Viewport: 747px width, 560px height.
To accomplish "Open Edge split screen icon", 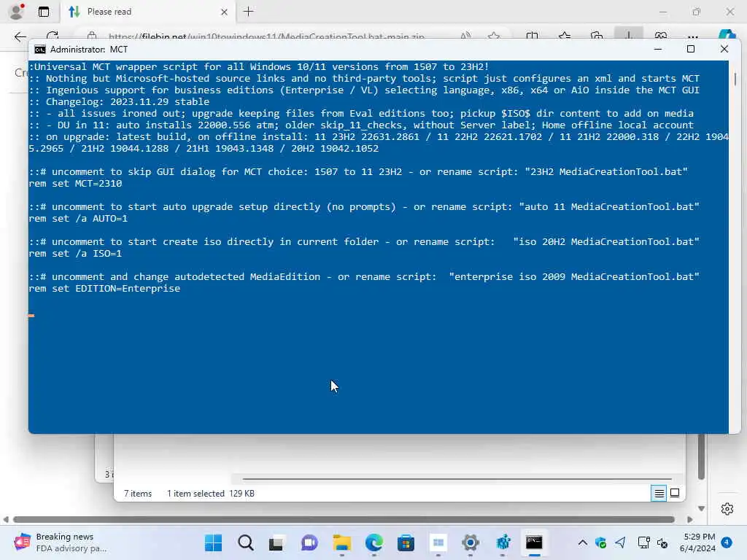I will coord(532,36).
